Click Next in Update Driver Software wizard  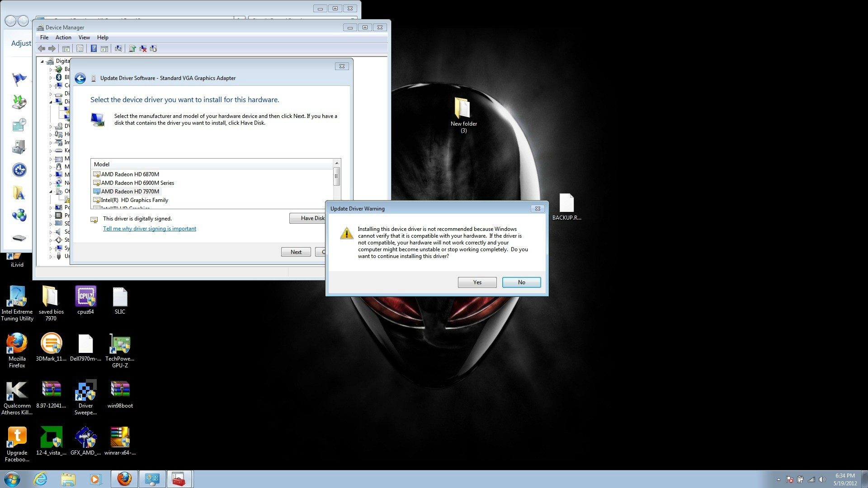pyautogui.click(x=296, y=252)
